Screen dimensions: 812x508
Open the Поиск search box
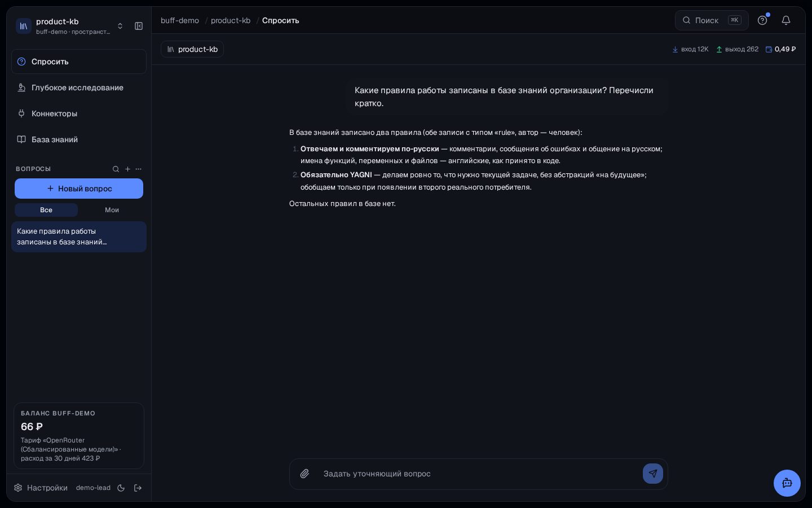(x=712, y=20)
